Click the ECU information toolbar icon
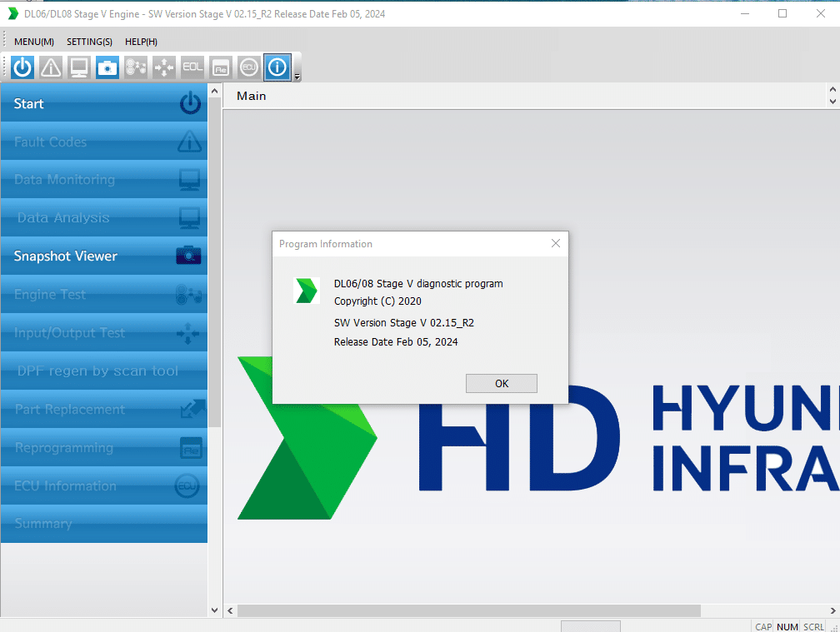 [x=248, y=67]
